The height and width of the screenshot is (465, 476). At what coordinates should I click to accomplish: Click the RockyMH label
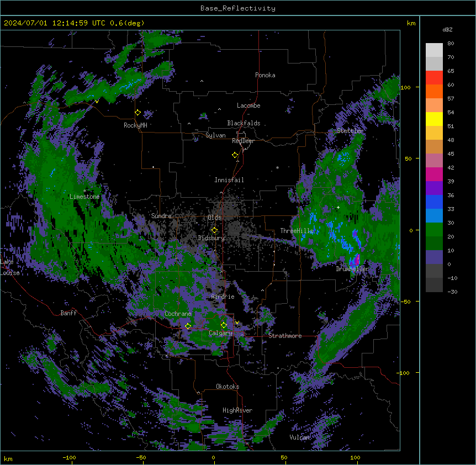click(x=135, y=125)
